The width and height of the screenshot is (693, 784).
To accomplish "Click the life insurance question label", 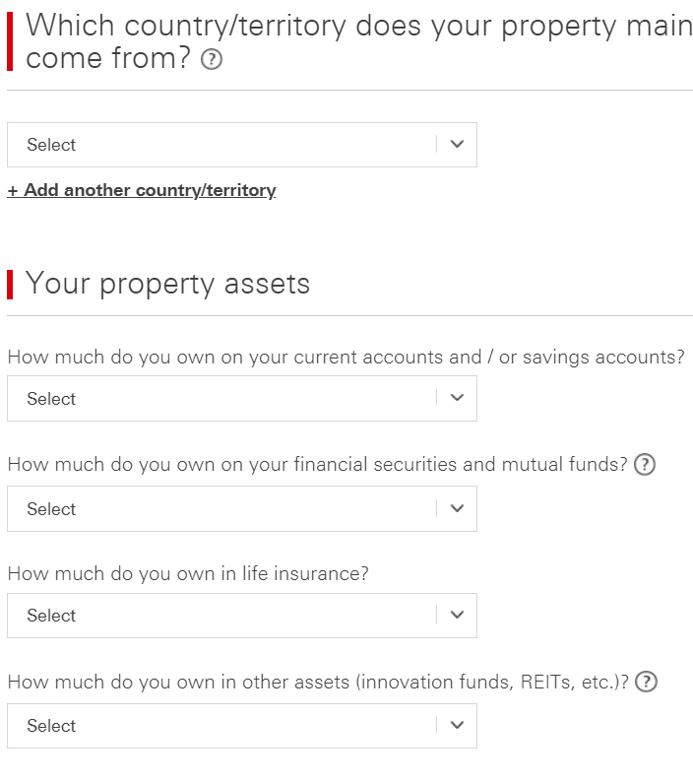I will 188,574.
